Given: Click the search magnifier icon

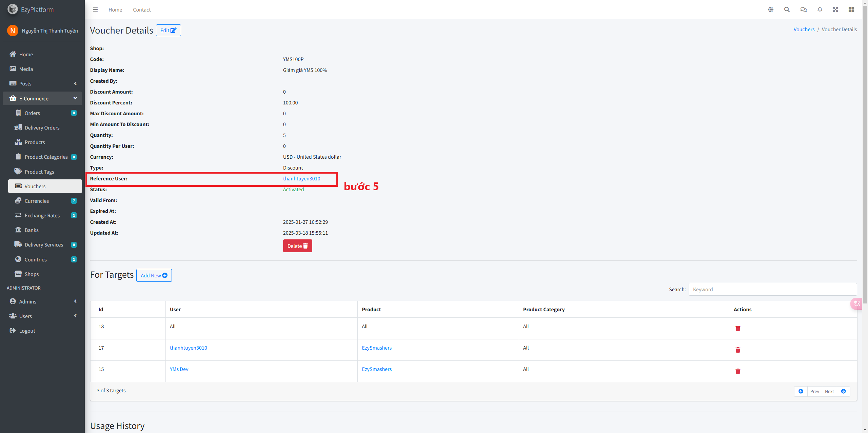Looking at the screenshot, I should click(x=787, y=9).
